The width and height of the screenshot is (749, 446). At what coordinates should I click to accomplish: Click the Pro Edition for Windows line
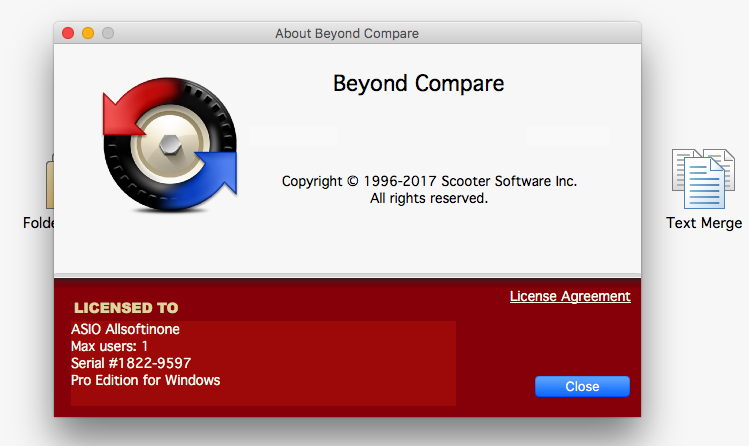point(145,380)
